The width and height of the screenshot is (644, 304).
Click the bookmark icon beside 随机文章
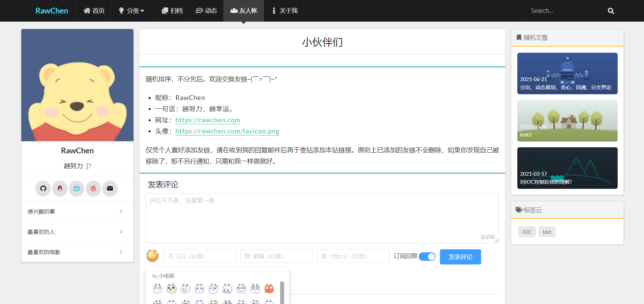[x=519, y=37]
